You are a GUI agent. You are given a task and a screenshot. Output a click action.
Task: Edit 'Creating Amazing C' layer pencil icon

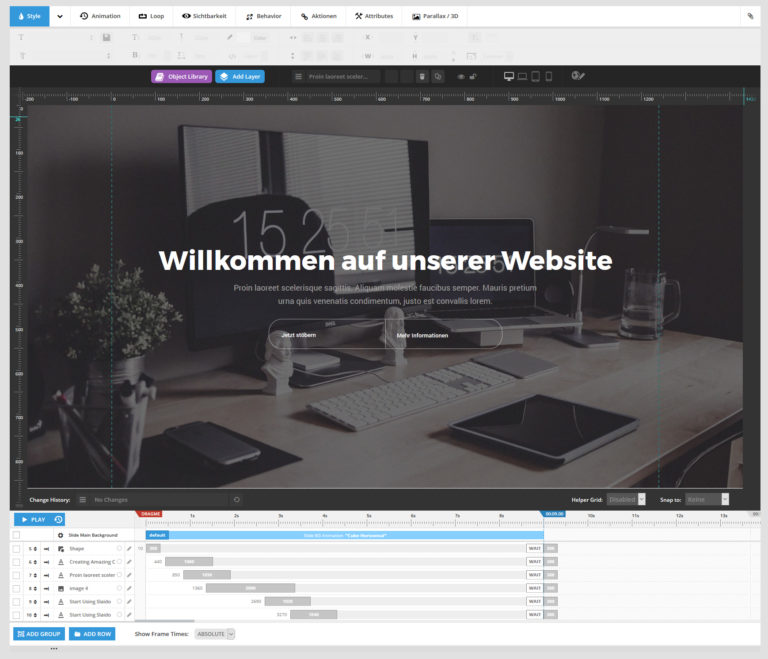(129, 562)
